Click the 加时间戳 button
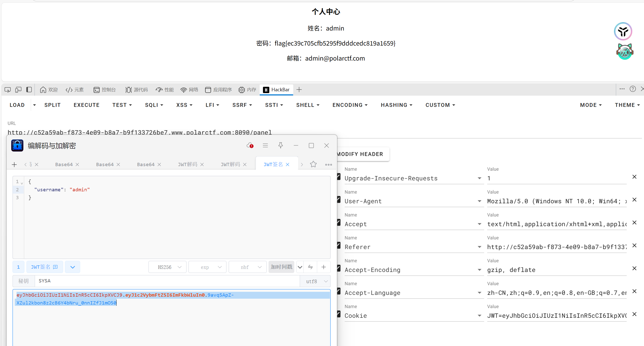Image resolution: width=644 pixels, height=346 pixels. click(281, 267)
